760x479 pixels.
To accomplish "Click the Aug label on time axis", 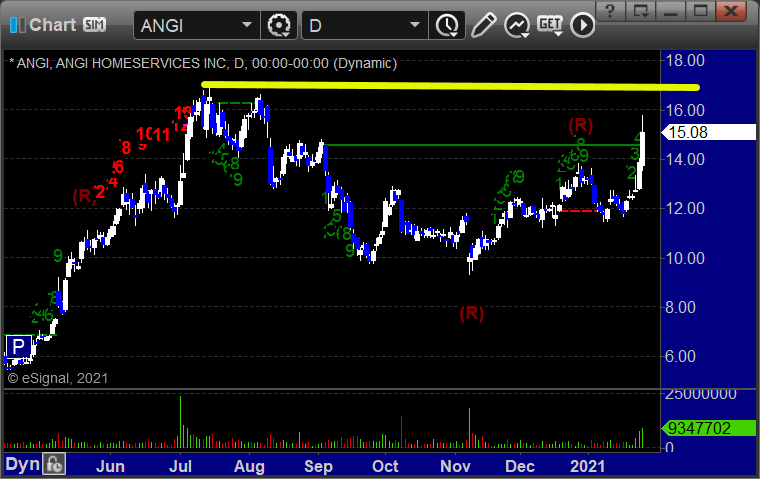I will 249,466.
